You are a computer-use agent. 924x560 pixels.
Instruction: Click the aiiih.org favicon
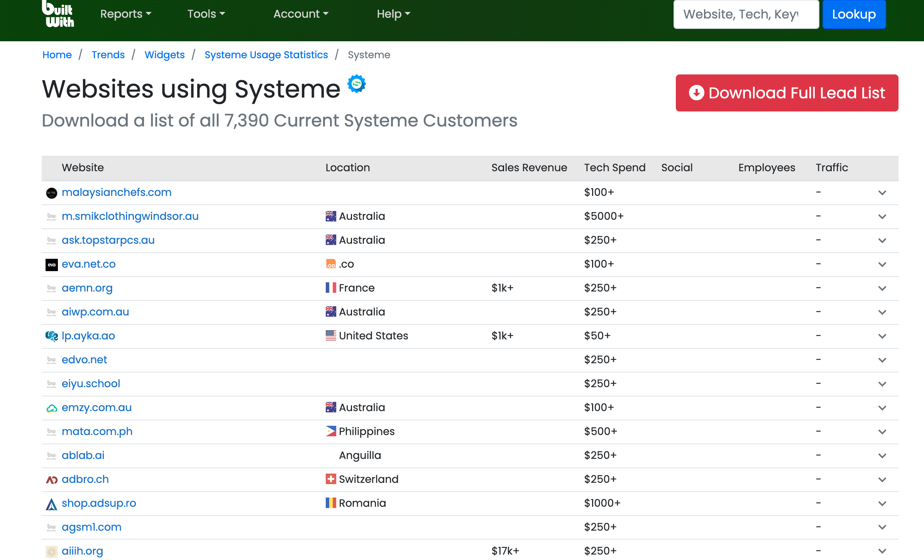point(52,552)
